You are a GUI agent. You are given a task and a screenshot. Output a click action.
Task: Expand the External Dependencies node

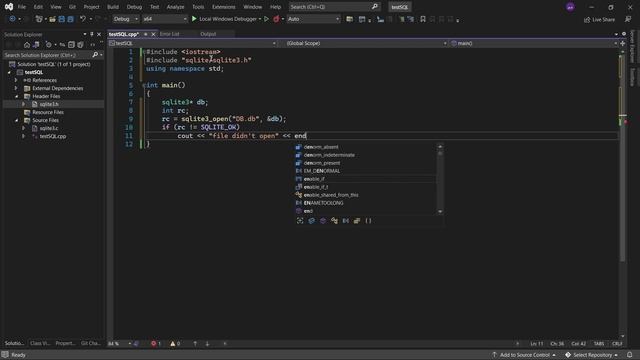16,88
